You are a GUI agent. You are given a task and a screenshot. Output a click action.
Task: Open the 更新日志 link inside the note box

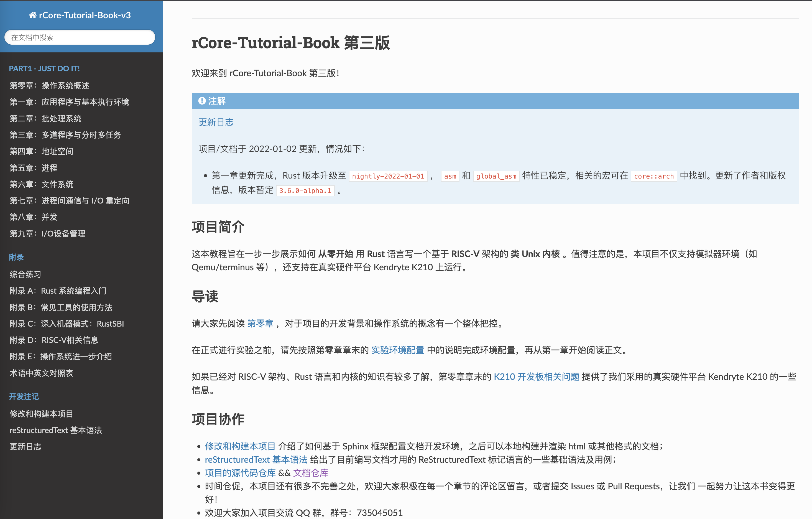click(x=216, y=122)
